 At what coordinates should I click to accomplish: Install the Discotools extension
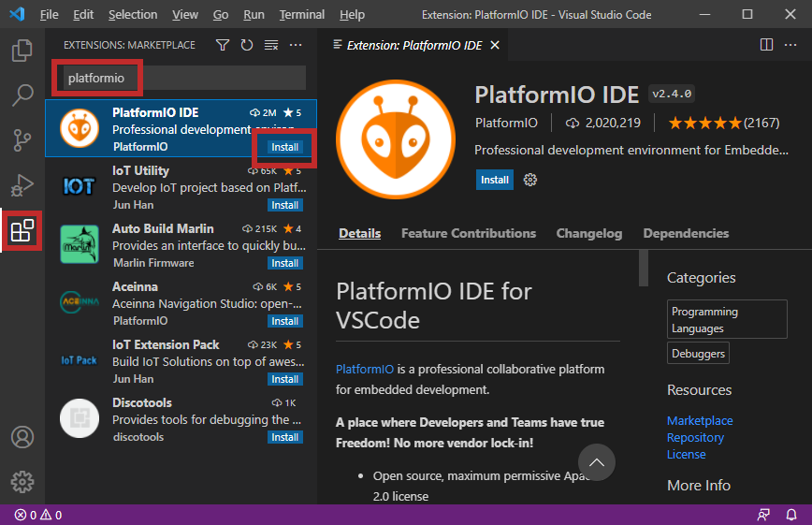pyautogui.click(x=284, y=437)
